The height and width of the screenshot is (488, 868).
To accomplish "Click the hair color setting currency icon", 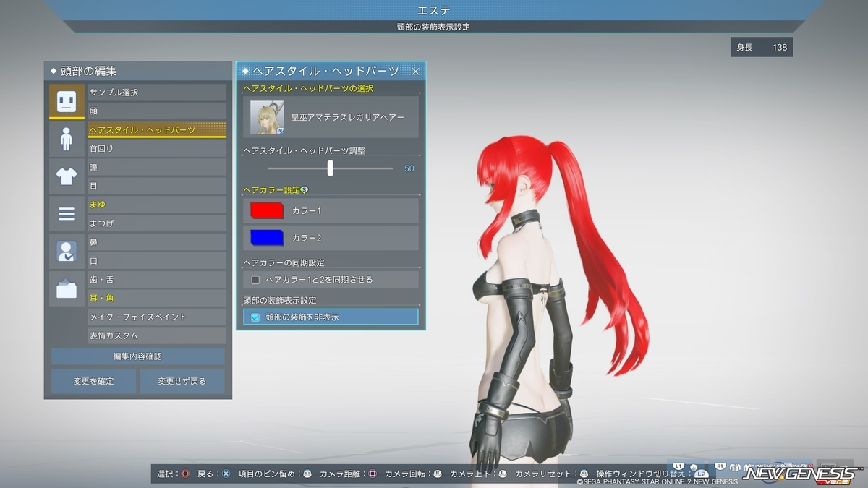I will click(305, 190).
